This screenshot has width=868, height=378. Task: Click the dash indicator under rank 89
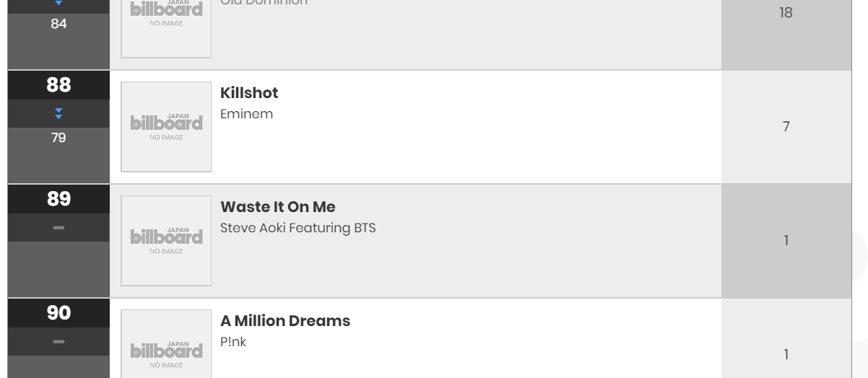coord(58,228)
